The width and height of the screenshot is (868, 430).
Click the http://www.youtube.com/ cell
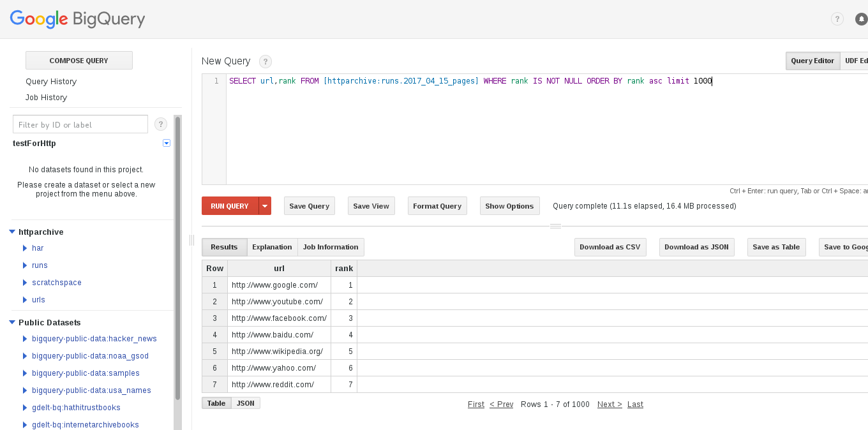[279, 302]
